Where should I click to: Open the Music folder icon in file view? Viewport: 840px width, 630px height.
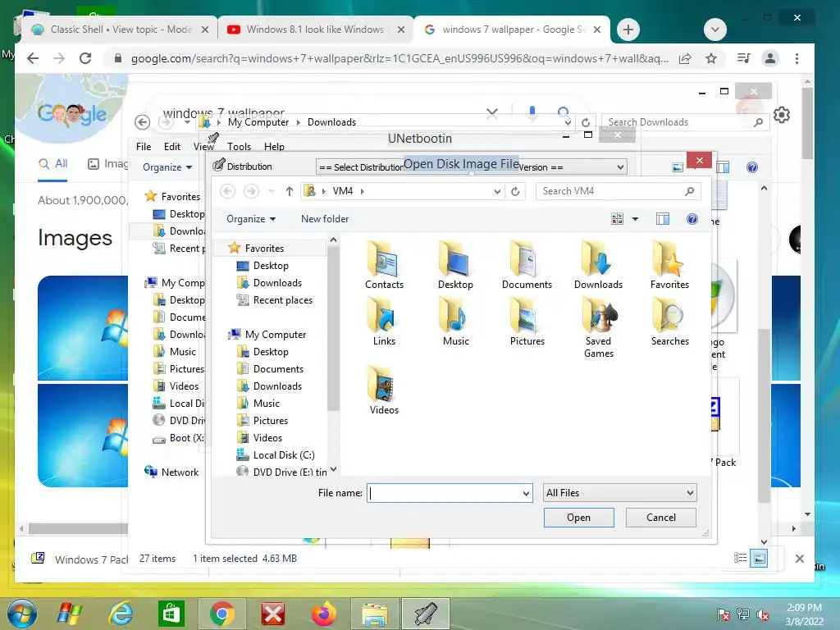pos(455,322)
